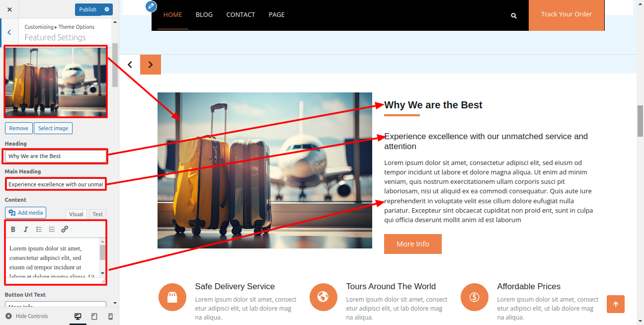Click the insert link icon
This screenshot has width=644, height=325.
(65, 229)
